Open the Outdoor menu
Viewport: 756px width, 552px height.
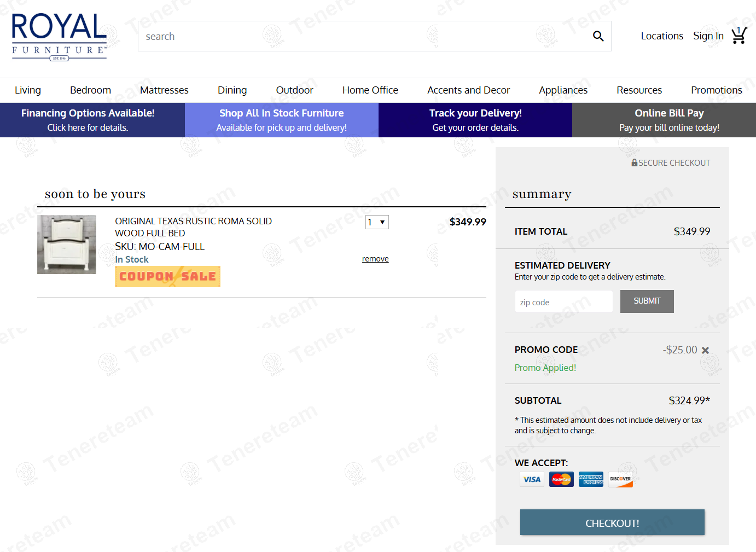tap(295, 90)
